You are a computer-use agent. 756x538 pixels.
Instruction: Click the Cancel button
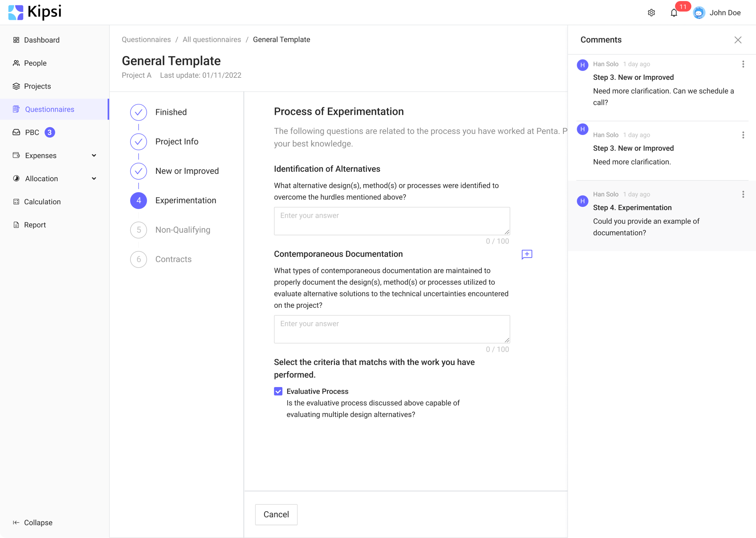coord(276,514)
